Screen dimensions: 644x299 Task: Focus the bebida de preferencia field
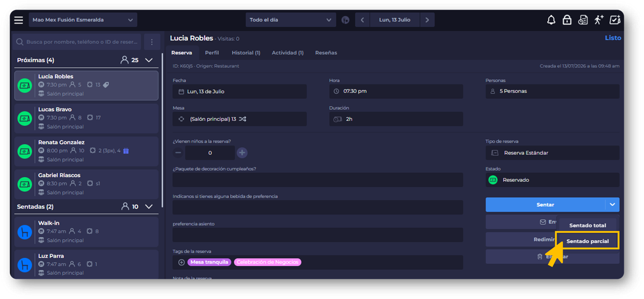318,207
